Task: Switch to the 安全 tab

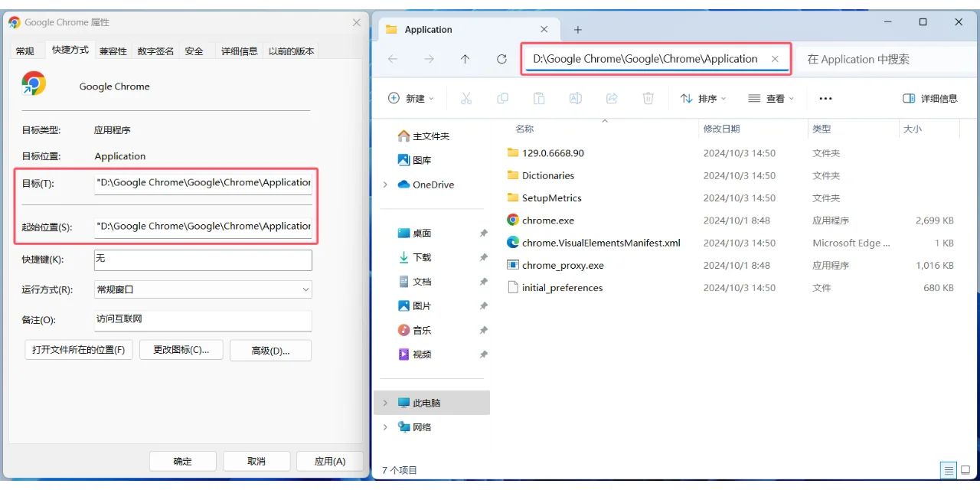Action: click(194, 51)
